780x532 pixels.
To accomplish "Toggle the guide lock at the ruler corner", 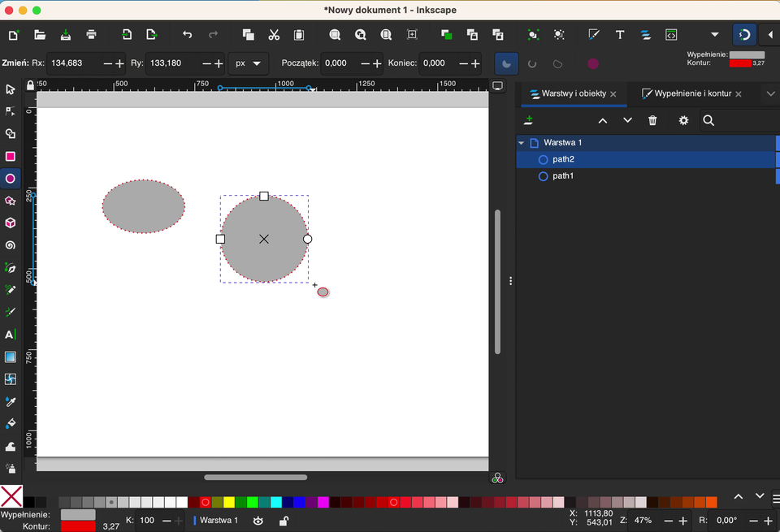I will pyautogui.click(x=30, y=85).
